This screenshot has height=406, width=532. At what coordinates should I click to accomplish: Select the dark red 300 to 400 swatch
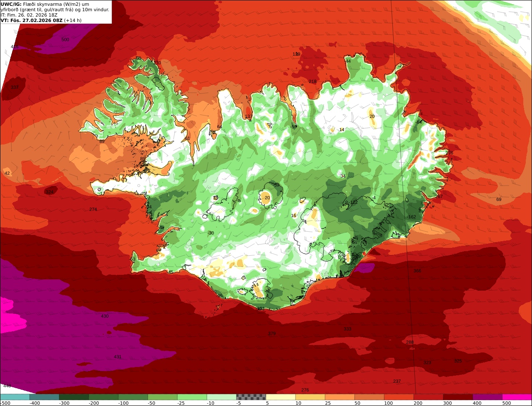pos(458,397)
